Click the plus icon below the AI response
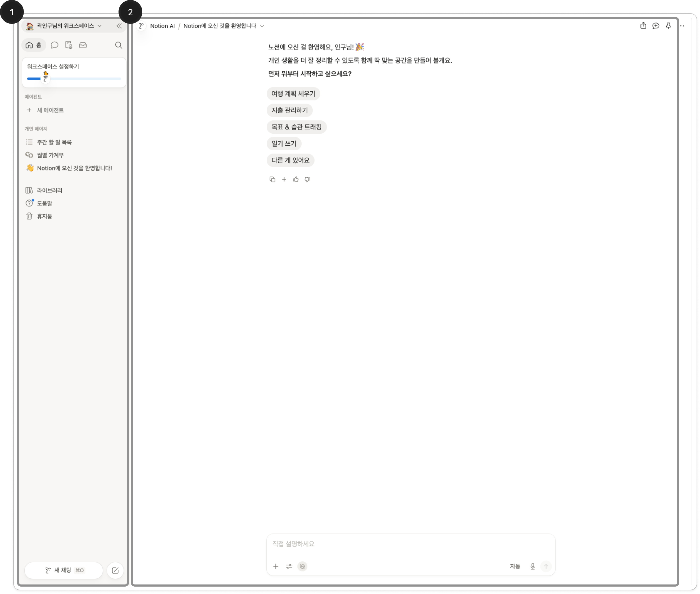700x594 pixels. click(x=284, y=179)
